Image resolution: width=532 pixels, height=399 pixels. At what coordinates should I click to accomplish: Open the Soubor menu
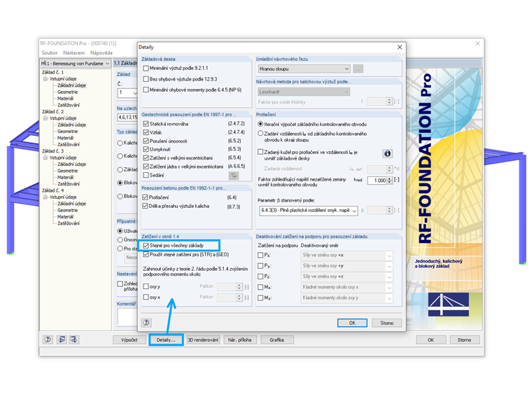50,53
